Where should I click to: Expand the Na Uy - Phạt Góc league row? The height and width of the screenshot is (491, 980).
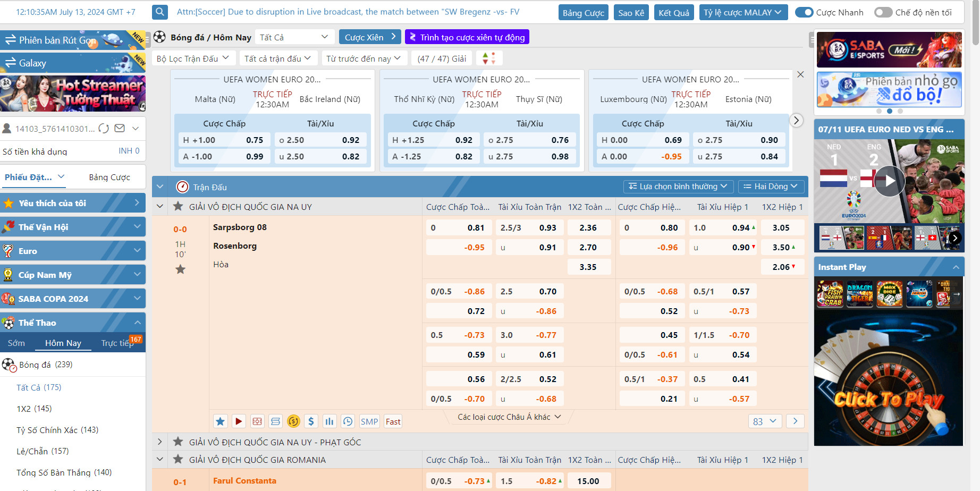point(160,442)
